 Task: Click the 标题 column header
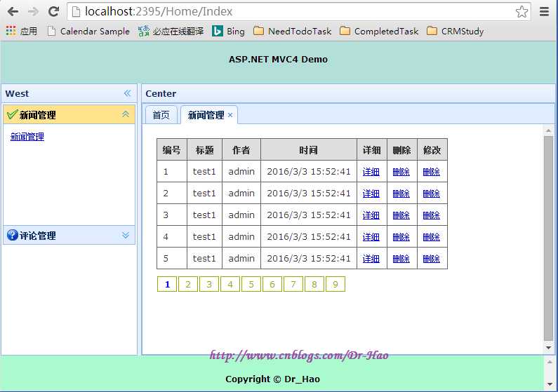(205, 150)
